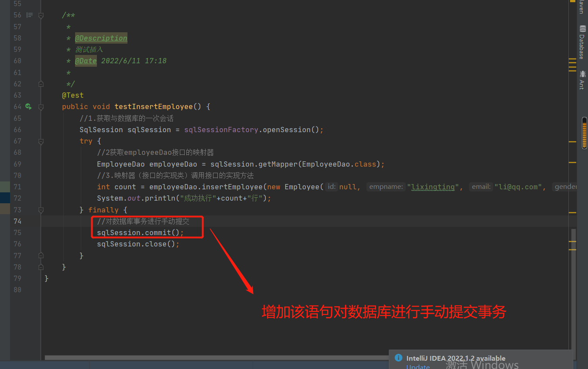
Task: Click the fold end marker at line 77
Action: coord(41,255)
